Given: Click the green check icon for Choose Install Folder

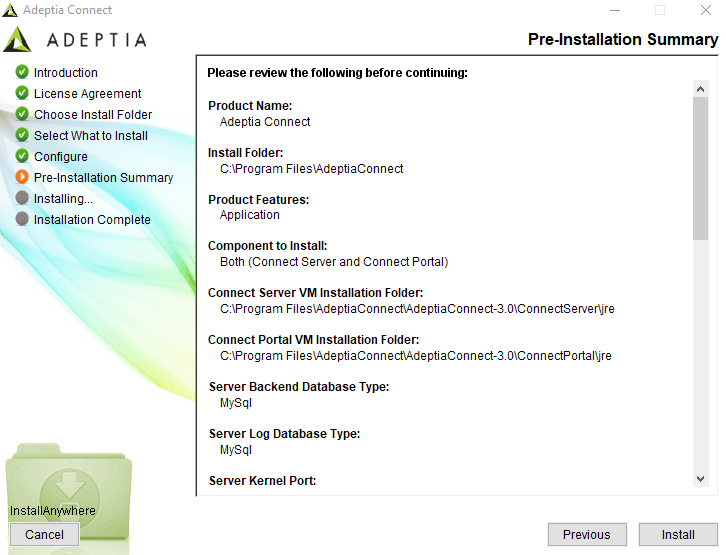Looking at the screenshot, I should (22, 114).
